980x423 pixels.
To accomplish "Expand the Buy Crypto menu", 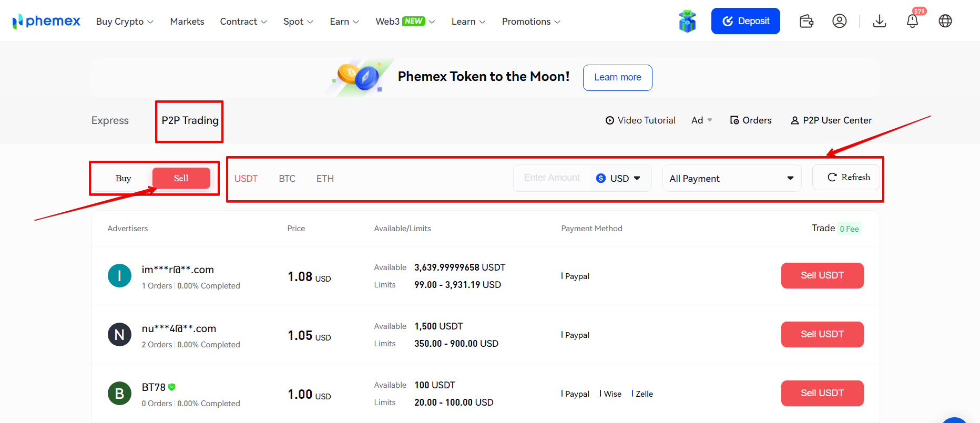I will [125, 22].
